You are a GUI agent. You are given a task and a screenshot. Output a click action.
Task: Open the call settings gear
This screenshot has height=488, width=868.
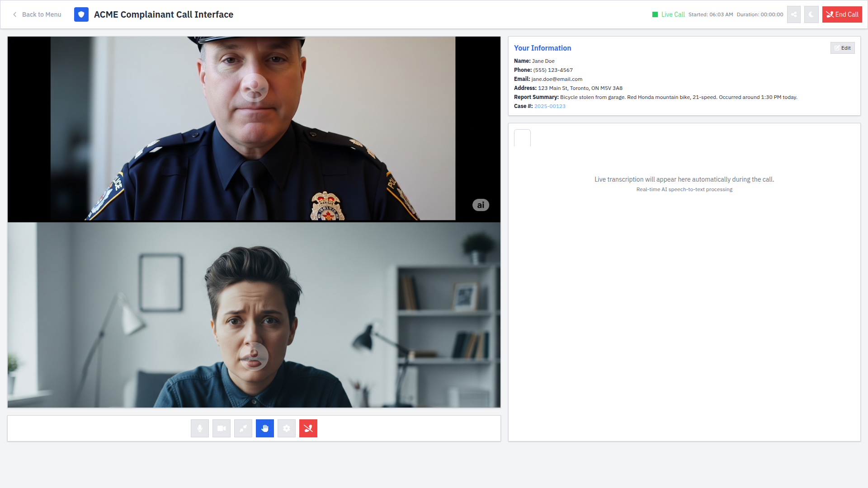point(287,428)
